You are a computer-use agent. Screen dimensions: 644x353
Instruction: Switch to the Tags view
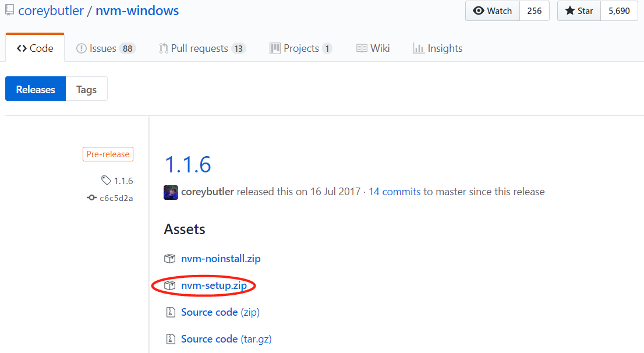tap(86, 89)
